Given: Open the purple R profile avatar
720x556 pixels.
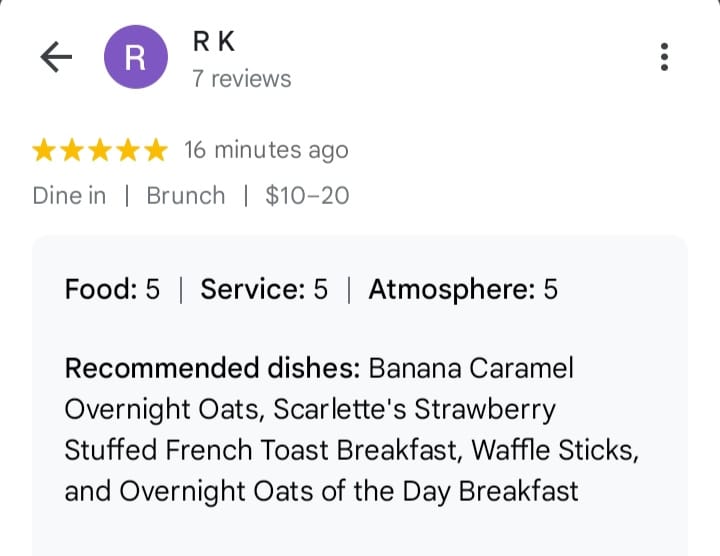Looking at the screenshot, I should [x=135, y=57].
